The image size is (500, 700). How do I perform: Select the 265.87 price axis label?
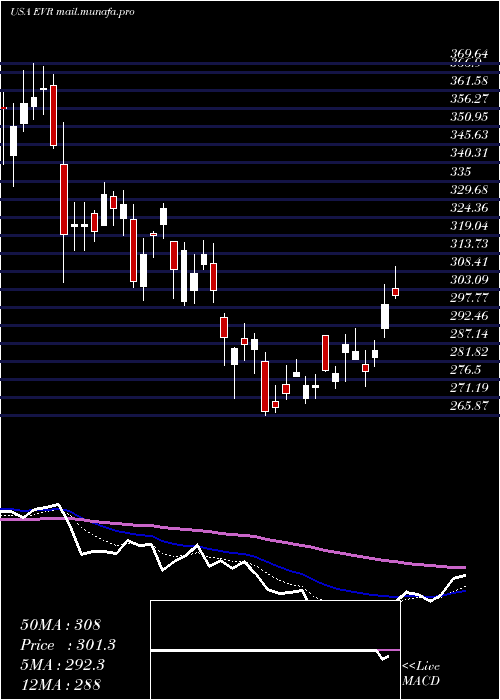[x=468, y=406]
